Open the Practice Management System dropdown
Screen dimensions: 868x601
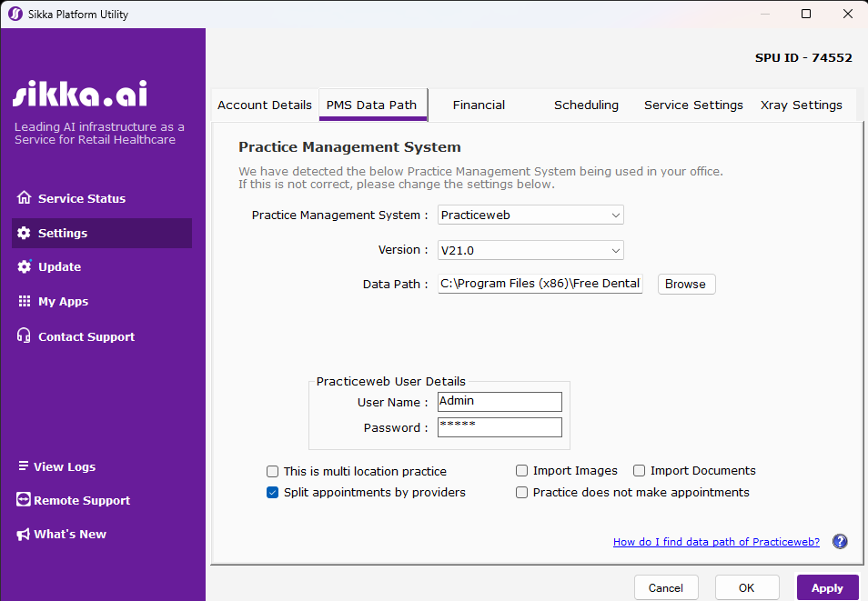[x=530, y=215]
